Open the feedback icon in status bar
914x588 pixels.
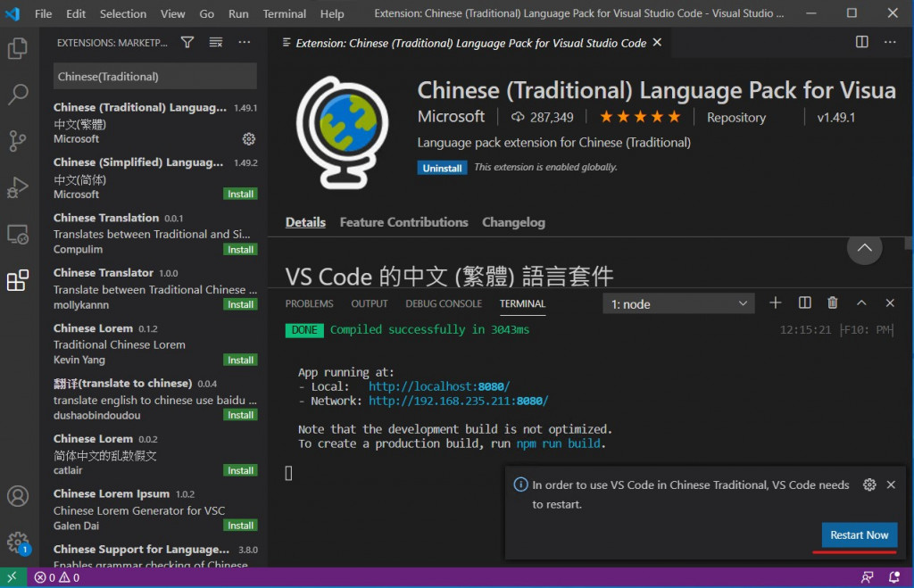pos(867,577)
